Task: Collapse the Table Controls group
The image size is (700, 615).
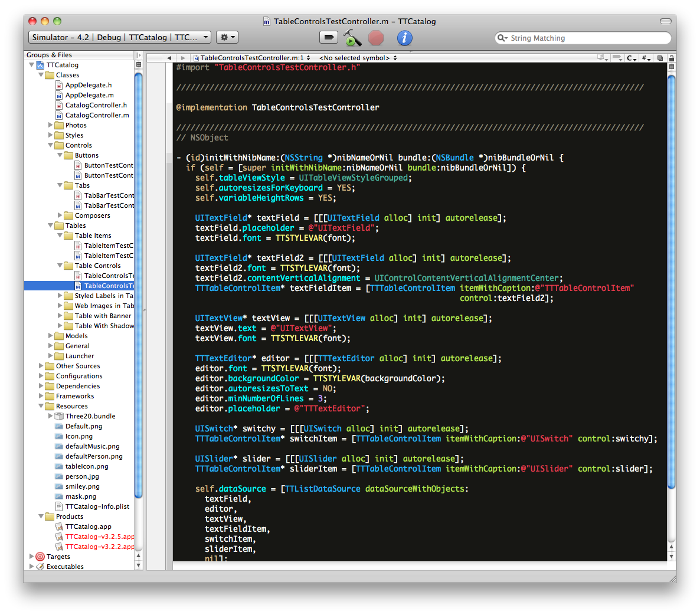Action: click(x=60, y=266)
